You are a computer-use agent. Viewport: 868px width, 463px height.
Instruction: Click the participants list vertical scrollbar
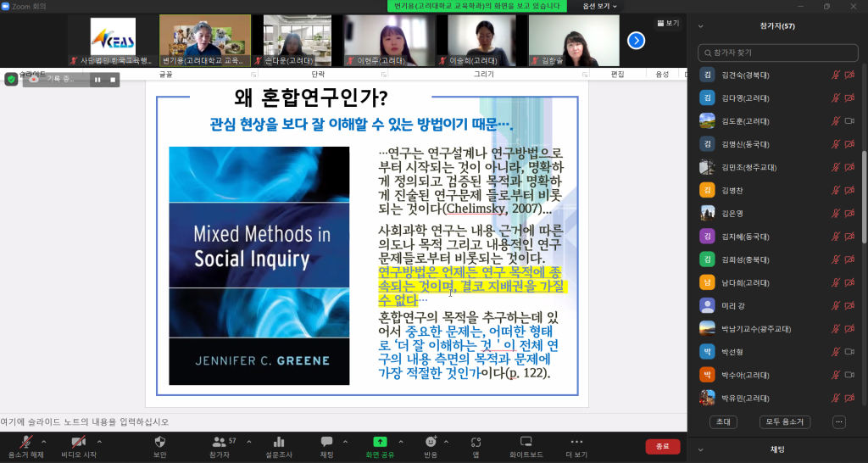(863, 195)
